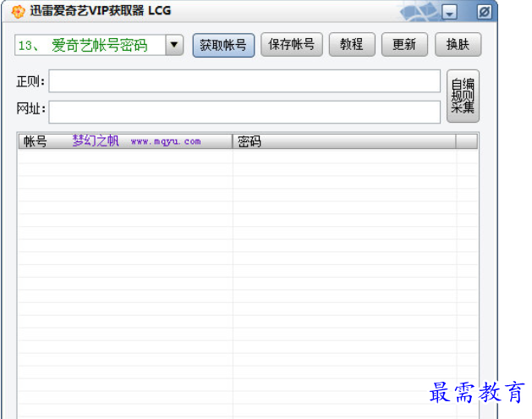Open the 爱奇艺帐号密码 source dropdown arrow
Image resolution: width=532 pixels, height=419 pixels.
[x=174, y=45]
